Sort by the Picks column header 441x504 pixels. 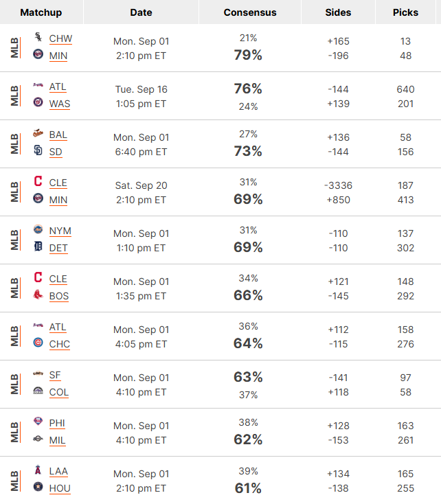[x=405, y=12]
